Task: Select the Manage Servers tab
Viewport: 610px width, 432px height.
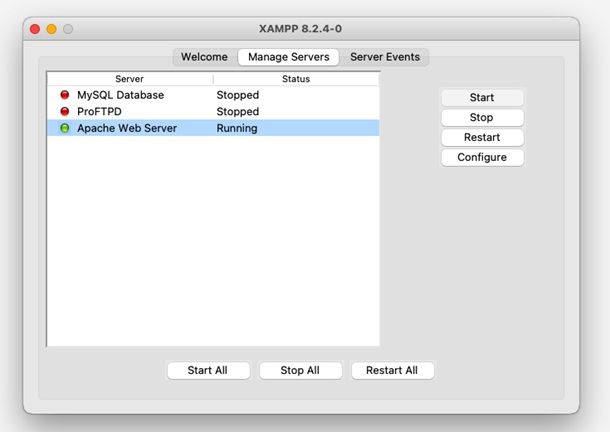Action: click(288, 57)
